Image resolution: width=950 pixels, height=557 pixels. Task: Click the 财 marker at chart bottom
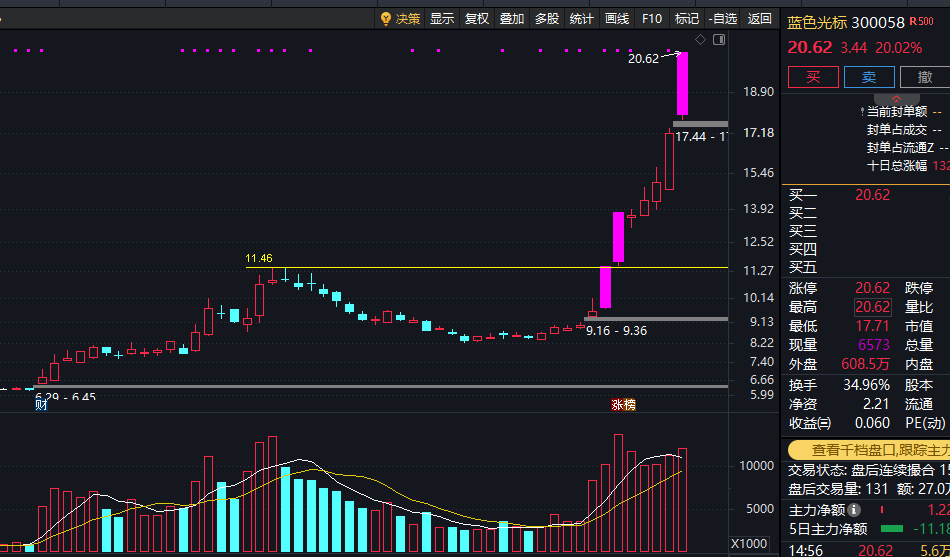pos(41,405)
